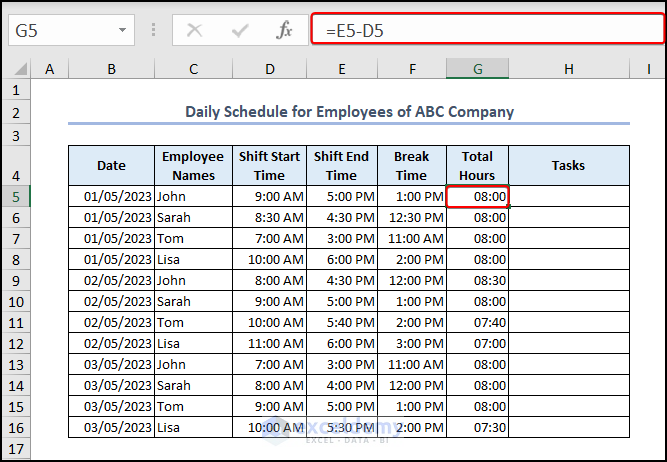Click the Cancel X icon in formula bar
The width and height of the screenshot is (667, 462).
[195, 30]
